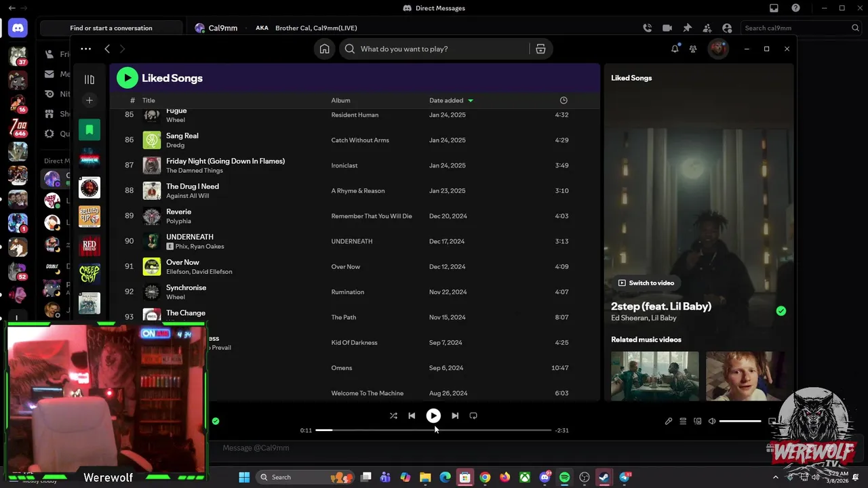This screenshot has height=488, width=868.
Task: Open Windows Start menu
Action: click(x=244, y=477)
